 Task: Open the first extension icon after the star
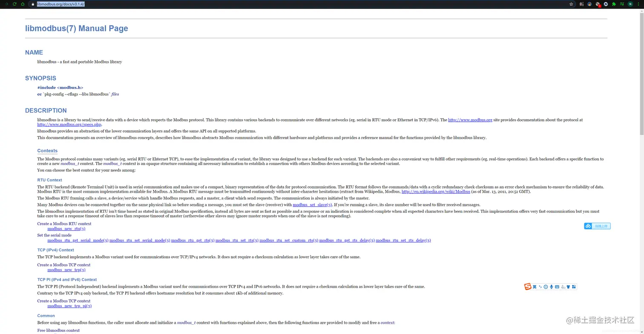pyautogui.click(x=581, y=4)
